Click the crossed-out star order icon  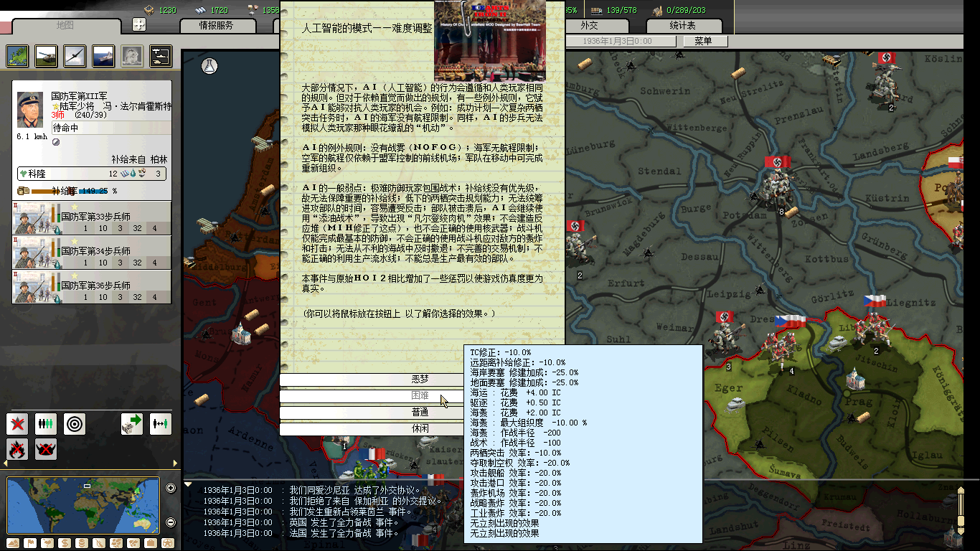pos(17,424)
